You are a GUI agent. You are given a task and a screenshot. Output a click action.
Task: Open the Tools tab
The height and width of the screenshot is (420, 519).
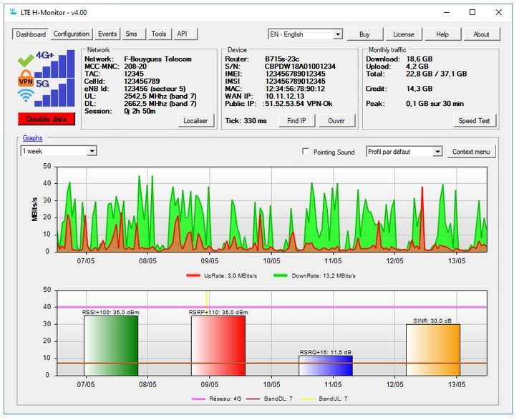159,34
